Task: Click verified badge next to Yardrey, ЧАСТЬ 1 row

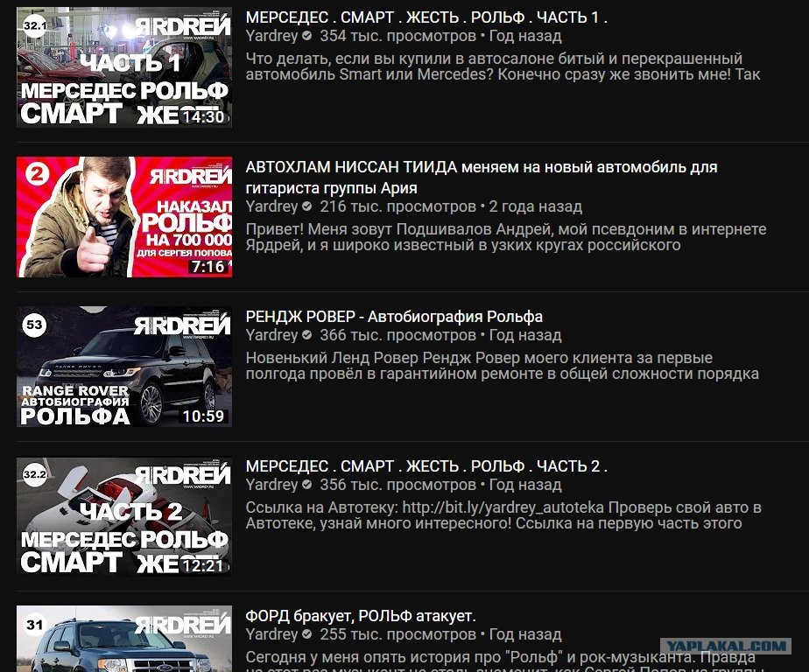Action: 307,36
